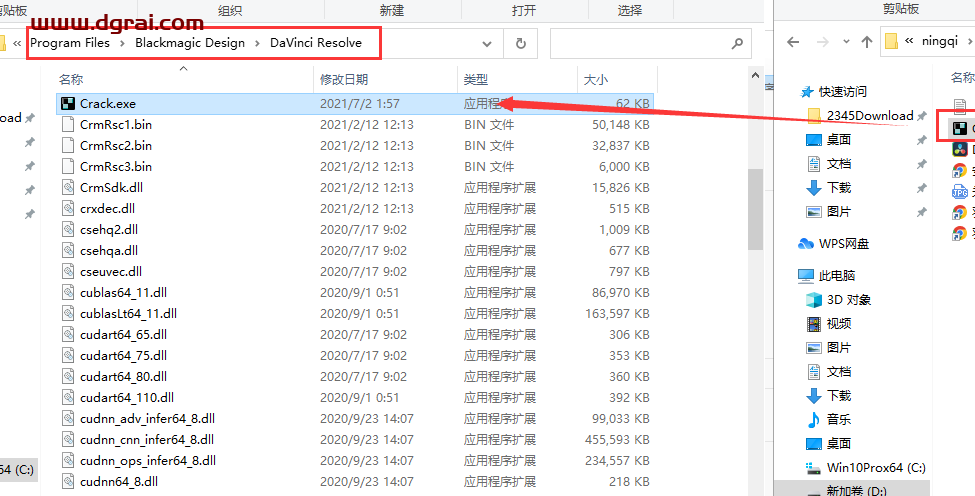Select the cudart64_110.dll file
975x496 pixels.
click(x=354, y=397)
